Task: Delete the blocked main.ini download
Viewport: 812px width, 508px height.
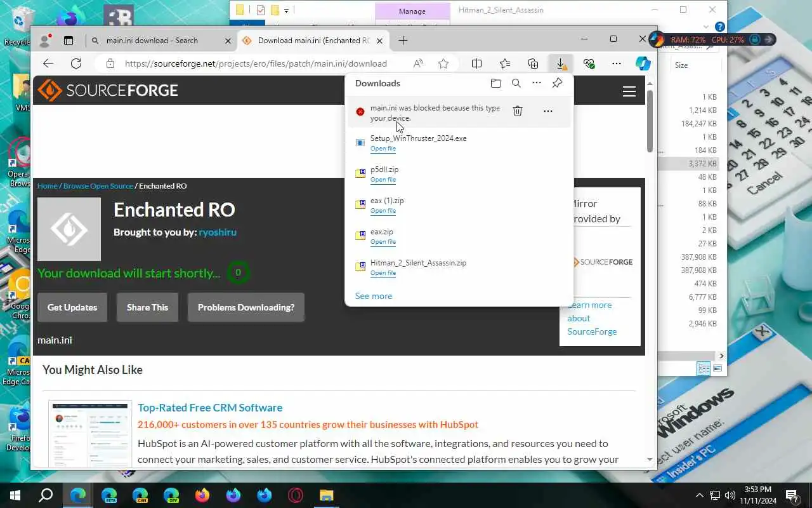Action: [518, 111]
